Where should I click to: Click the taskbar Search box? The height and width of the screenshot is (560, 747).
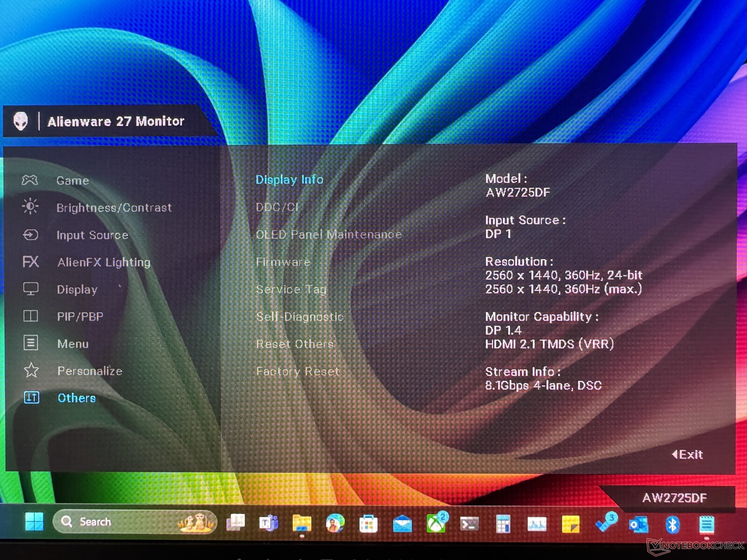[x=135, y=522]
